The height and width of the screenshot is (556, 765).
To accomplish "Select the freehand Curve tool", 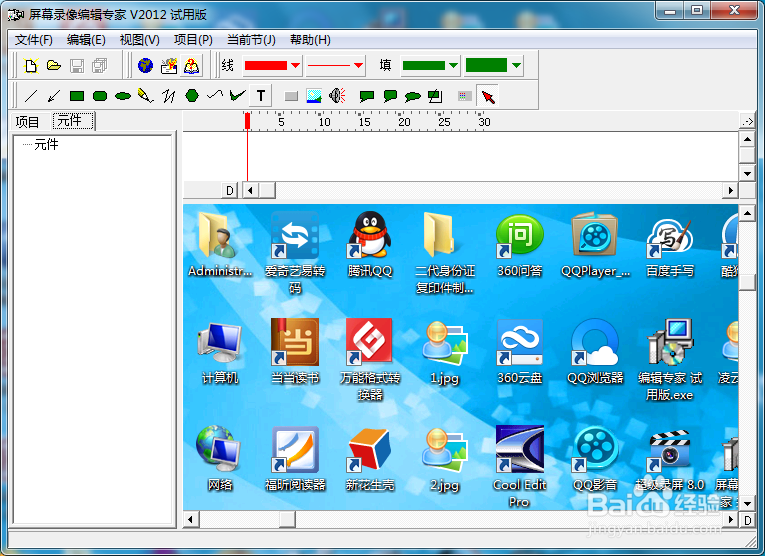I will click(x=215, y=96).
